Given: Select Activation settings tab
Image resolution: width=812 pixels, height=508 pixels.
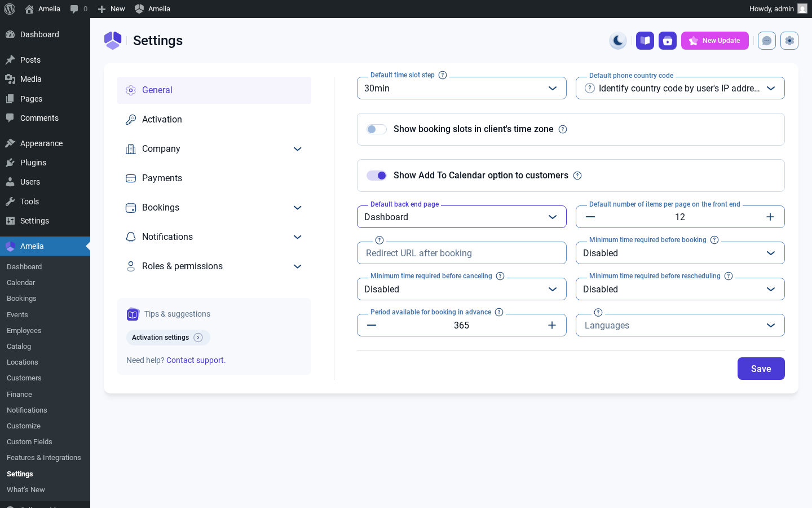Looking at the screenshot, I should 214,120.
